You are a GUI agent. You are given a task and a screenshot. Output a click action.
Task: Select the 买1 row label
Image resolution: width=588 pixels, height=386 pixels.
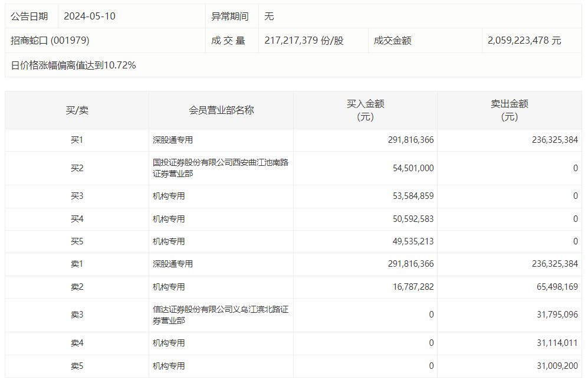coord(77,140)
